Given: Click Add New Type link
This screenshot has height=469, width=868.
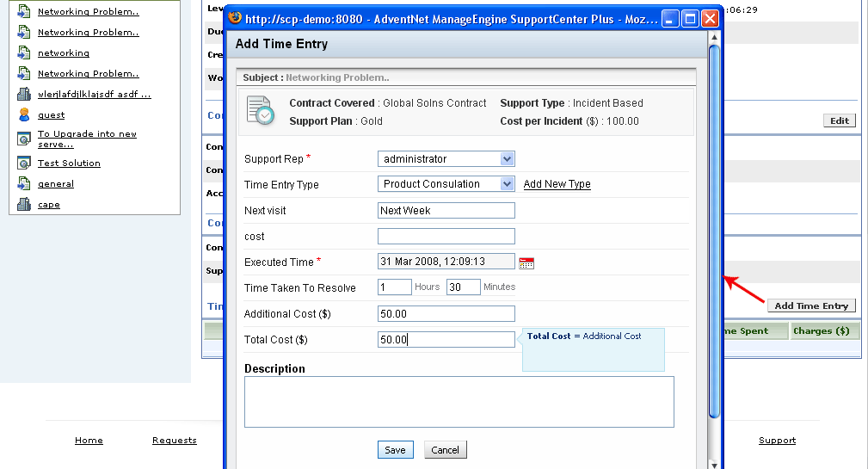Looking at the screenshot, I should tap(557, 184).
